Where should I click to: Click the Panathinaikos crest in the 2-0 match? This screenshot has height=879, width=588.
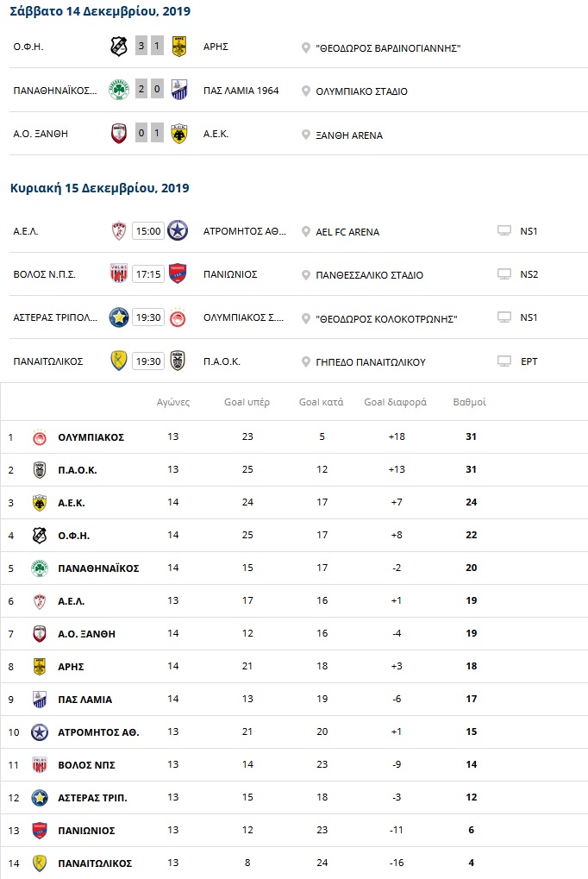pos(118,91)
